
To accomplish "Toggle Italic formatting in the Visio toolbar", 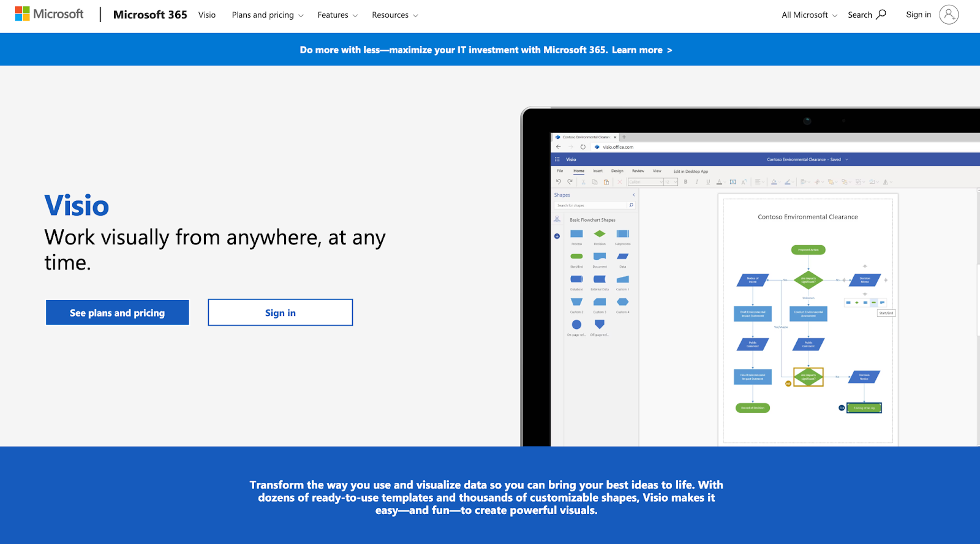I will [697, 182].
